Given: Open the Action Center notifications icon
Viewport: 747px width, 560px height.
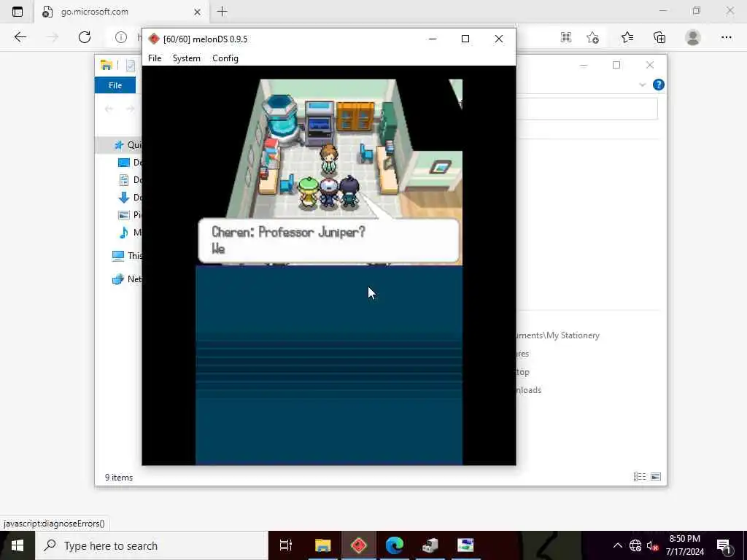Looking at the screenshot, I should point(724,545).
